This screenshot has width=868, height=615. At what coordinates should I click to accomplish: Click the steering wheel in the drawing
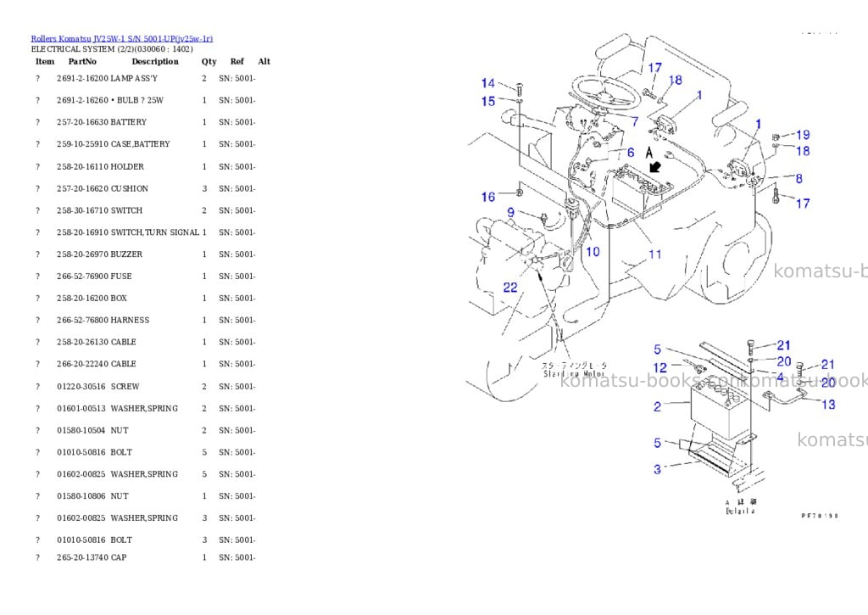(605, 94)
